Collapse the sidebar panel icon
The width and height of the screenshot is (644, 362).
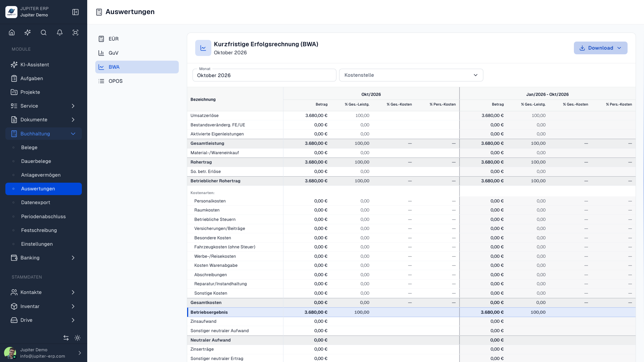[x=75, y=12]
